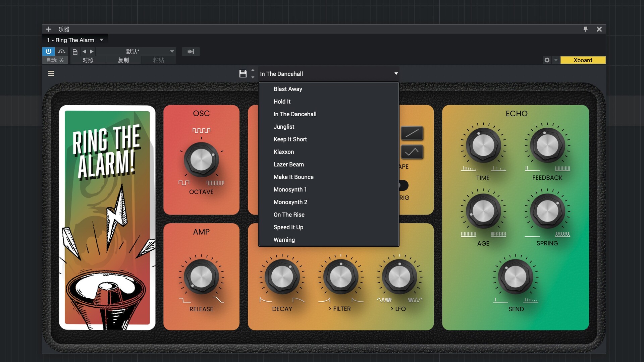Image resolution: width=644 pixels, height=362 pixels.
Task: Click the 对照 compare button
Action: 88,60
